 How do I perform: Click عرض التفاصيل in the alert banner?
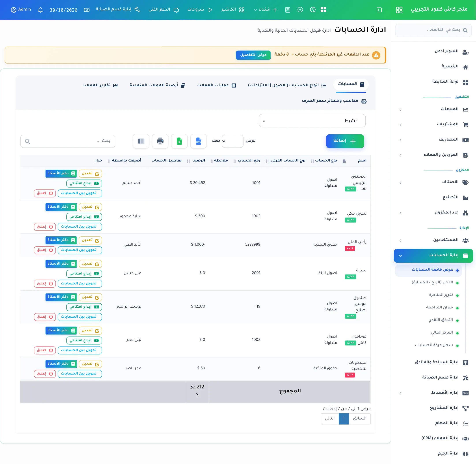pyautogui.click(x=253, y=55)
